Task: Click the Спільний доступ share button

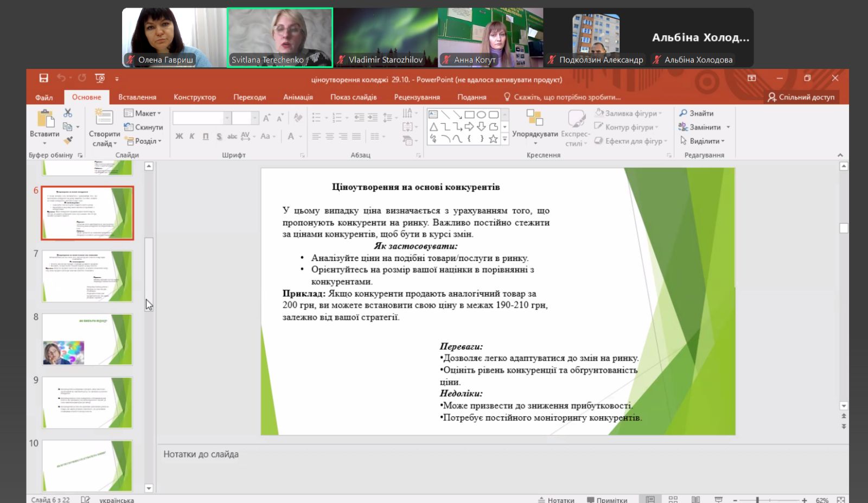Action: click(801, 97)
